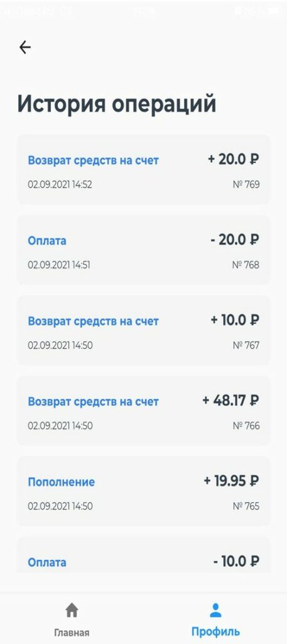Switch to the Главная tab

[x=72, y=619]
